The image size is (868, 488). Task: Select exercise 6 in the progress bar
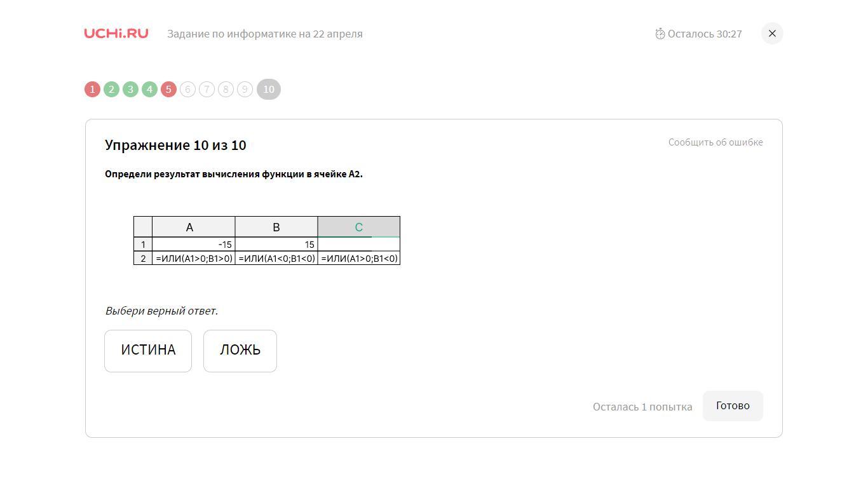[x=187, y=90]
